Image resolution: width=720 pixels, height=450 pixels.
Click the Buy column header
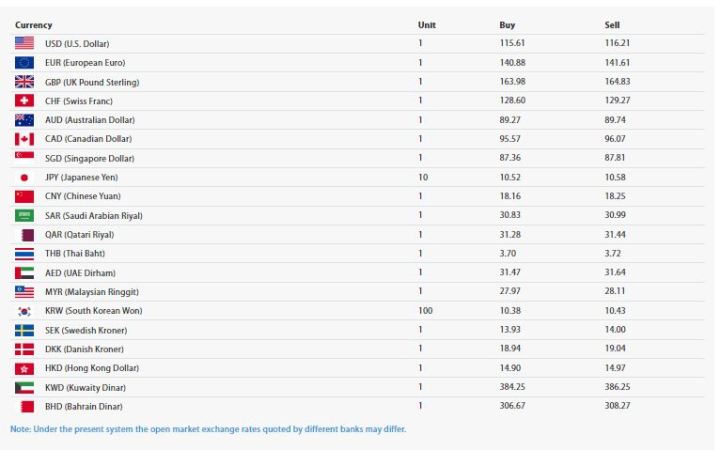tap(507, 24)
